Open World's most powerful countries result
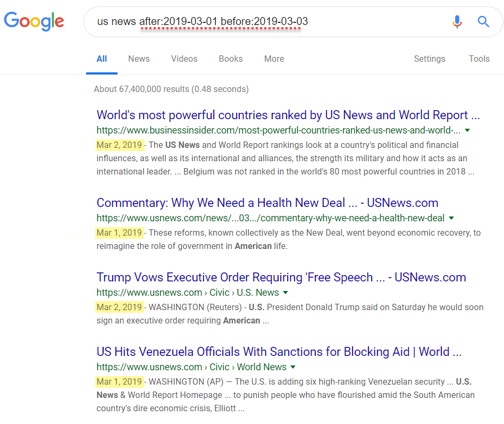 (x=288, y=115)
